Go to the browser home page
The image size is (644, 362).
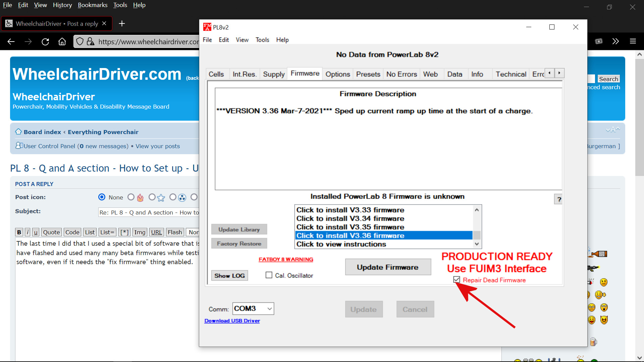point(62,42)
